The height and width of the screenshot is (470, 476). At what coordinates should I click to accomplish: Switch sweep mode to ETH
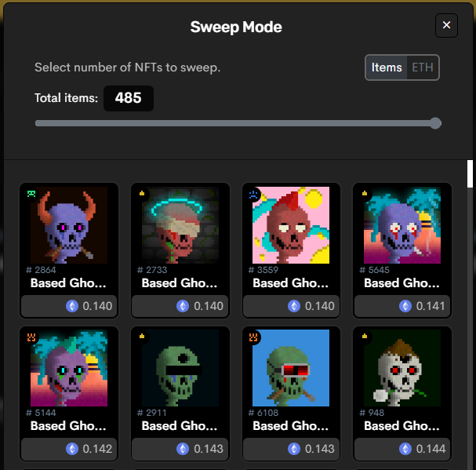422,67
